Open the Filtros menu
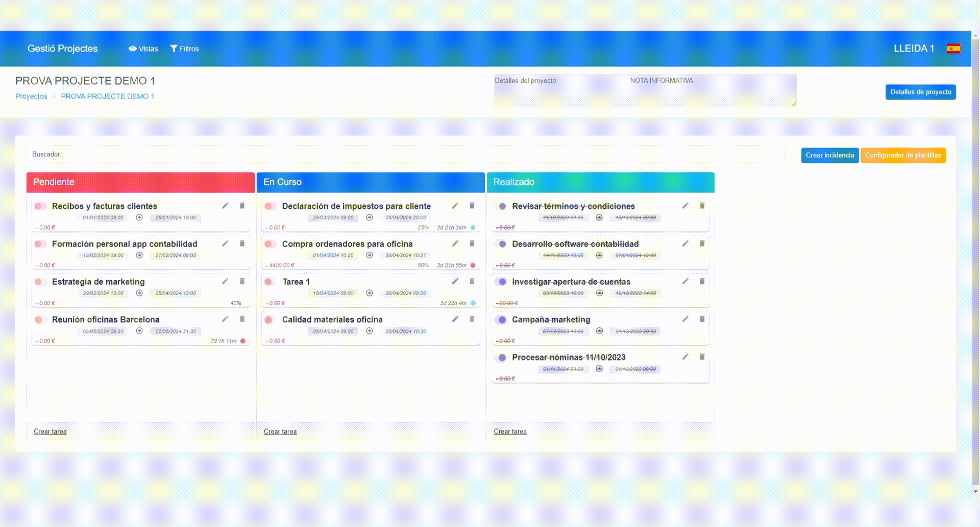 [x=184, y=49]
